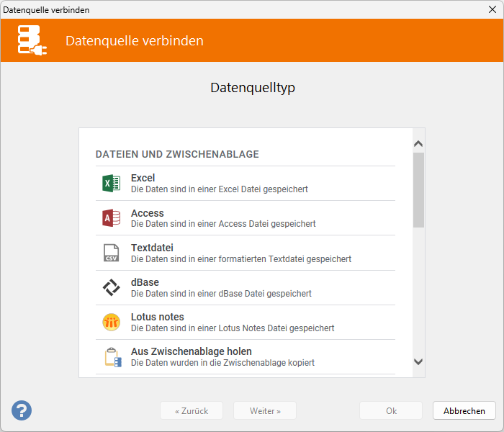504x432 pixels.
Task: Go back with Zurück button
Action: coord(191,410)
